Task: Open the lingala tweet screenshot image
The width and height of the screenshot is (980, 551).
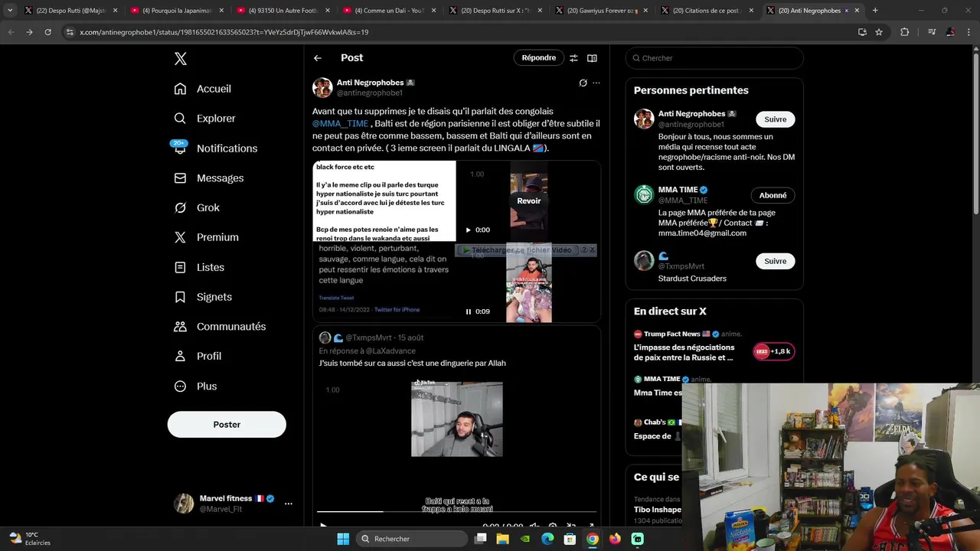Action: pos(384,282)
